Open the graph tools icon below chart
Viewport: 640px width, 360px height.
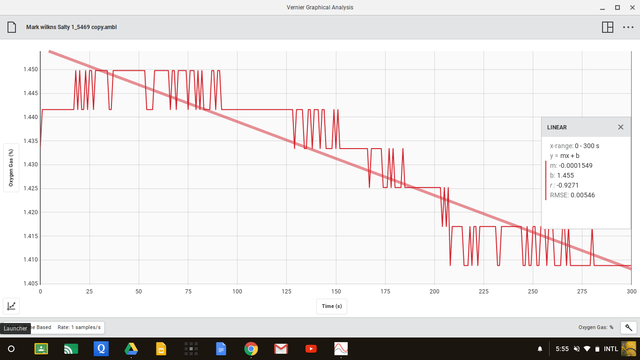pyautogui.click(x=11, y=306)
